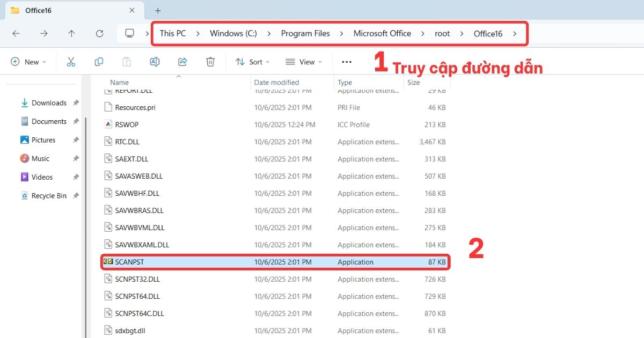Navigate to Program Files via the breadcrumb
The height and width of the screenshot is (338, 644).
click(305, 33)
